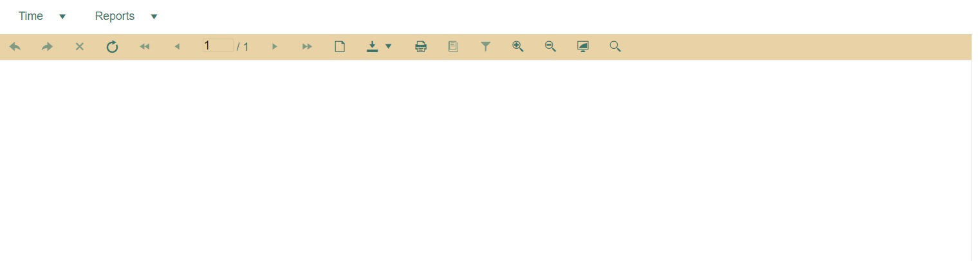Expand the export format dropdown arrow
The height and width of the screenshot is (261, 980).
(389, 46)
